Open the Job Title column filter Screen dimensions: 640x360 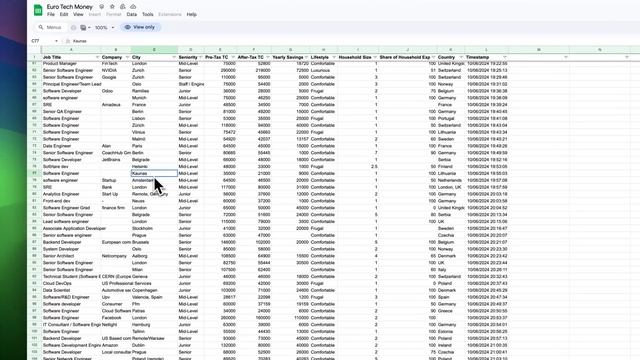pyautogui.click(x=97, y=57)
